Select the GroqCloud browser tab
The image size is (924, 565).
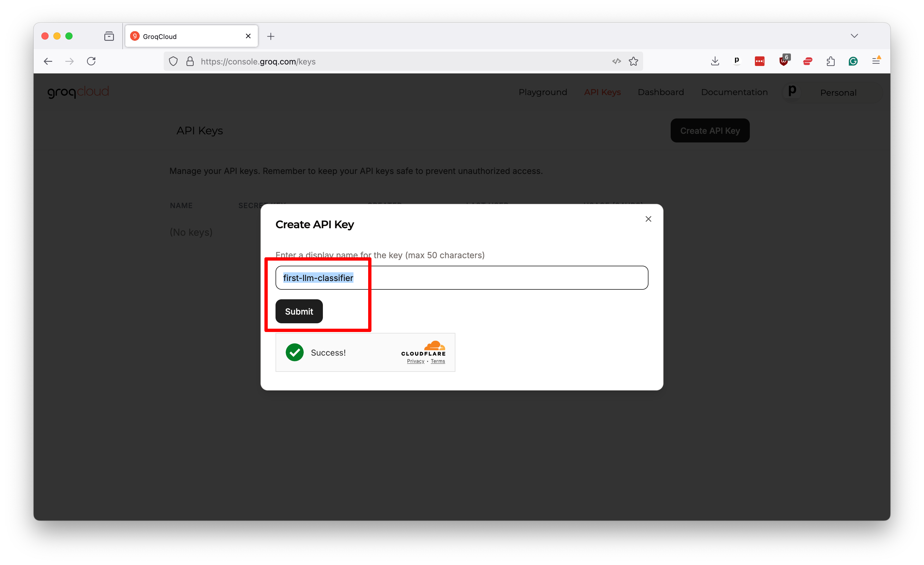[x=191, y=36]
